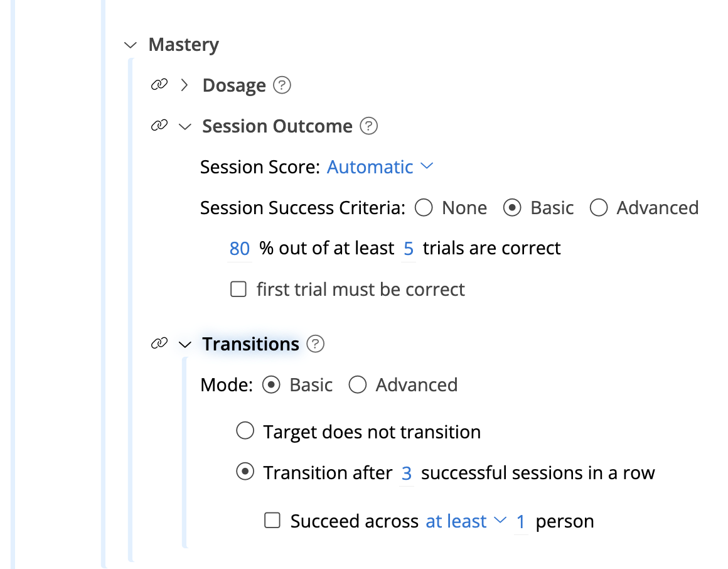Select Target does not transition option
This screenshot has width=728, height=569.
click(x=245, y=431)
